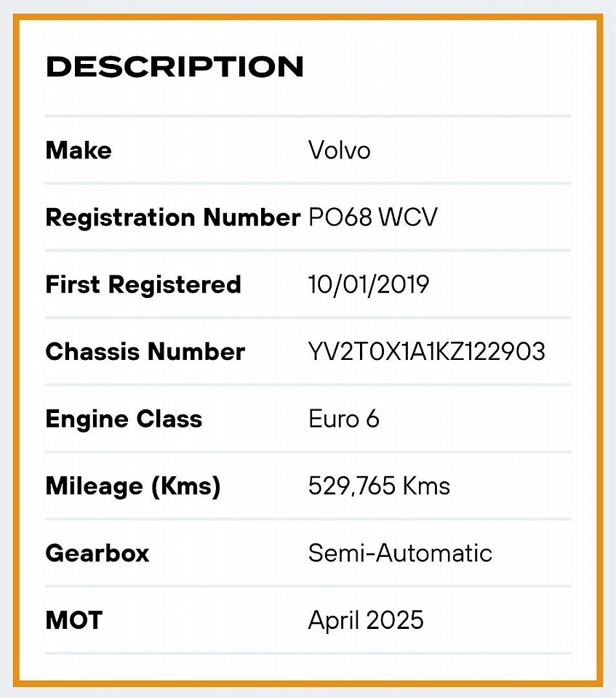Select the First Registered label

(x=143, y=284)
